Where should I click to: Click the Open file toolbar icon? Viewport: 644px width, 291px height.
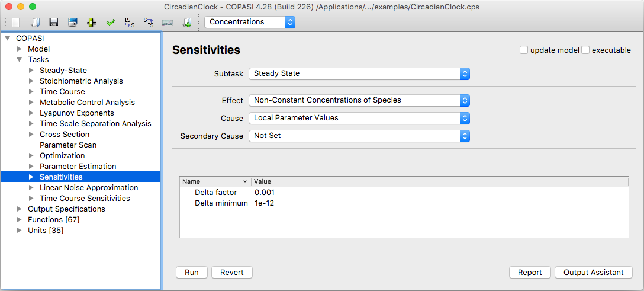pos(36,22)
